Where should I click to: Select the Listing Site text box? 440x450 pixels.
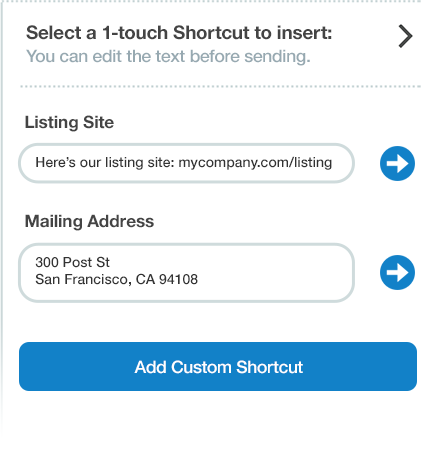tap(186, 163)
